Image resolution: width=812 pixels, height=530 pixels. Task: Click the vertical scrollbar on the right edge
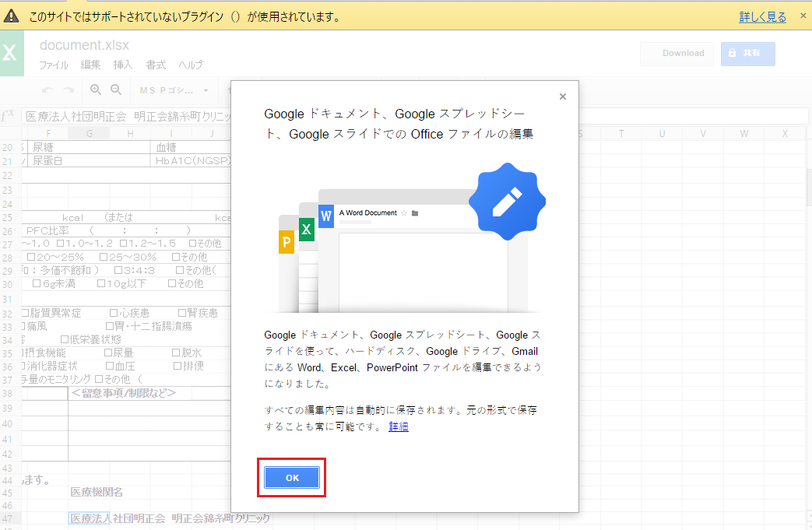point(809,186)
